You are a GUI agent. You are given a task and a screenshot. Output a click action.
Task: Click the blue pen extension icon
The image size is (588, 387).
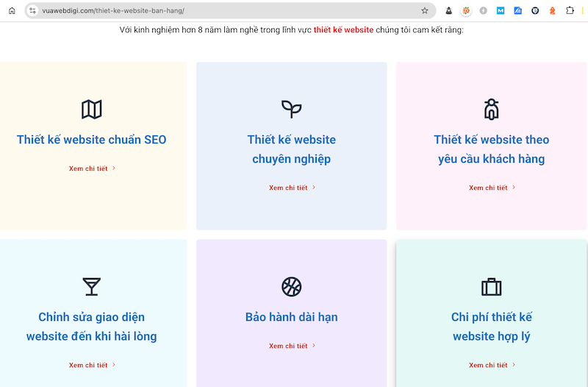click(x=518, y=10)
